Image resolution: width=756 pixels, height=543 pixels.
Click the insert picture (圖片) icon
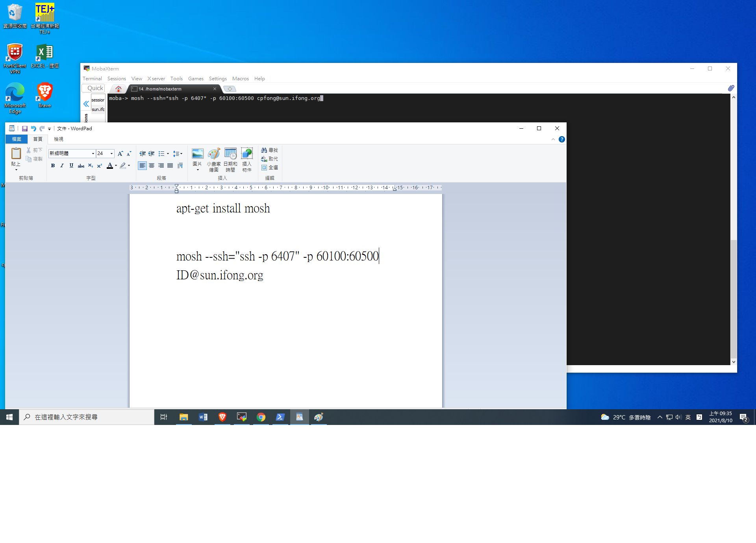pyautogui.click(x=197, y=154)
